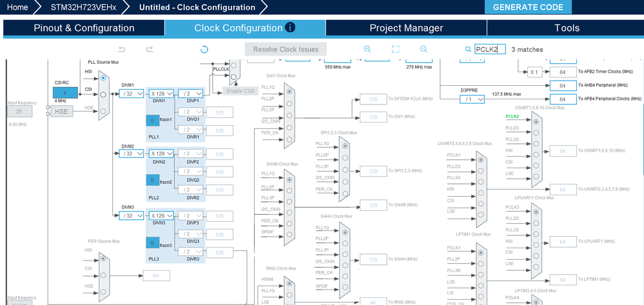
Task: Click the To SAI1 (MHz) output value box
Action: click(373, 117)
